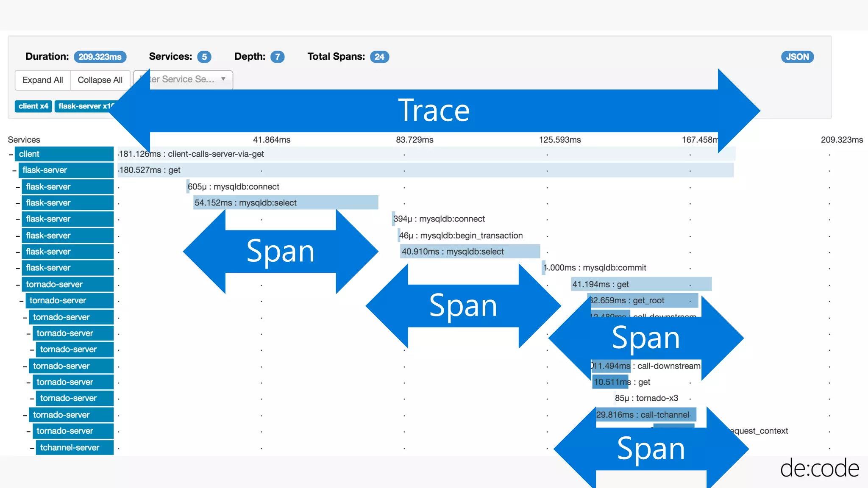Image resolution: width=868 pixels, height=488 pixels.
Task: Open the Filter Service dropdown
Action: [x=191, y=80]
